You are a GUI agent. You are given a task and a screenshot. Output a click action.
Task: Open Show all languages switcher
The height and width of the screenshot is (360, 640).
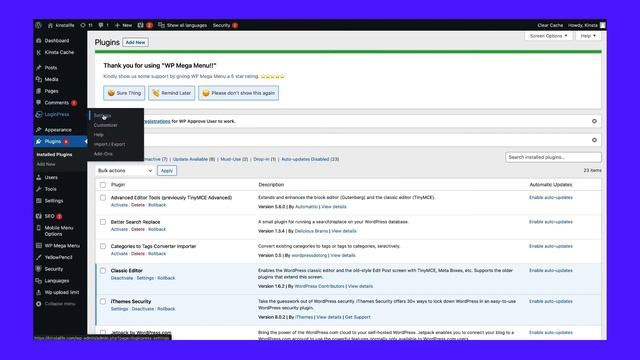coord(182,25)
